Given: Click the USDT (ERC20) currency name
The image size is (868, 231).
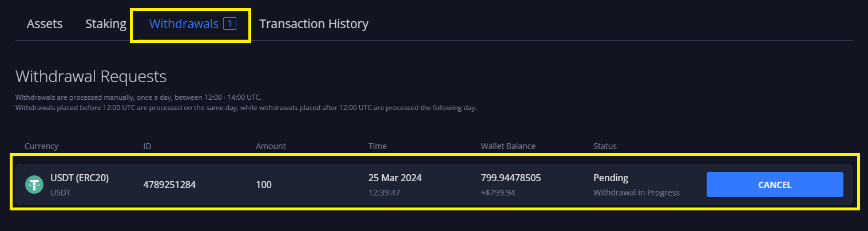Looking at the screenshot, I should click(x=80, y=178).
